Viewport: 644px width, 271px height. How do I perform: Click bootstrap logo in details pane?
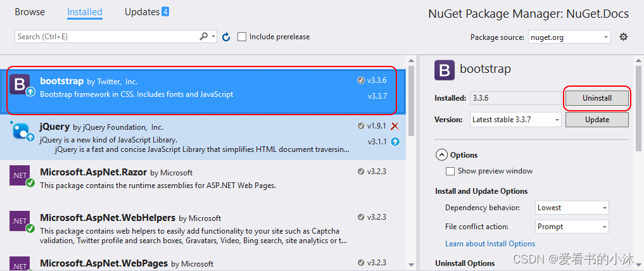pyautogui.click(x=445, y=70)
